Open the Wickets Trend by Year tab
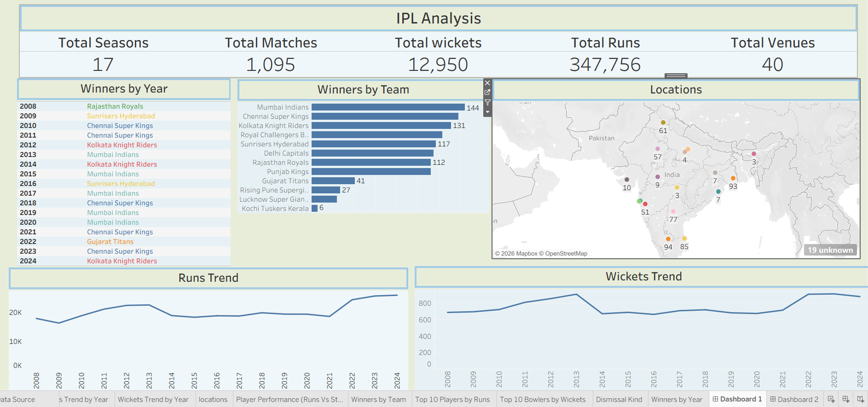The image size is (868, 407). 153,399
